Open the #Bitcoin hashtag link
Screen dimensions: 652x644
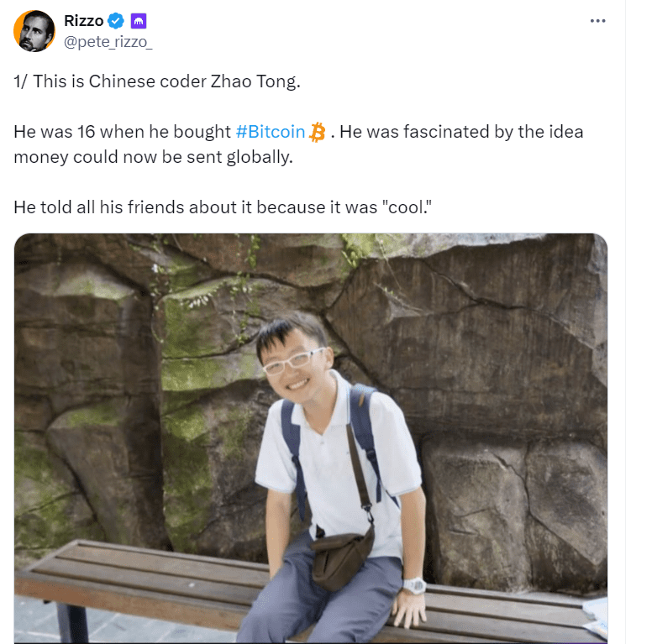click(271, 132)
